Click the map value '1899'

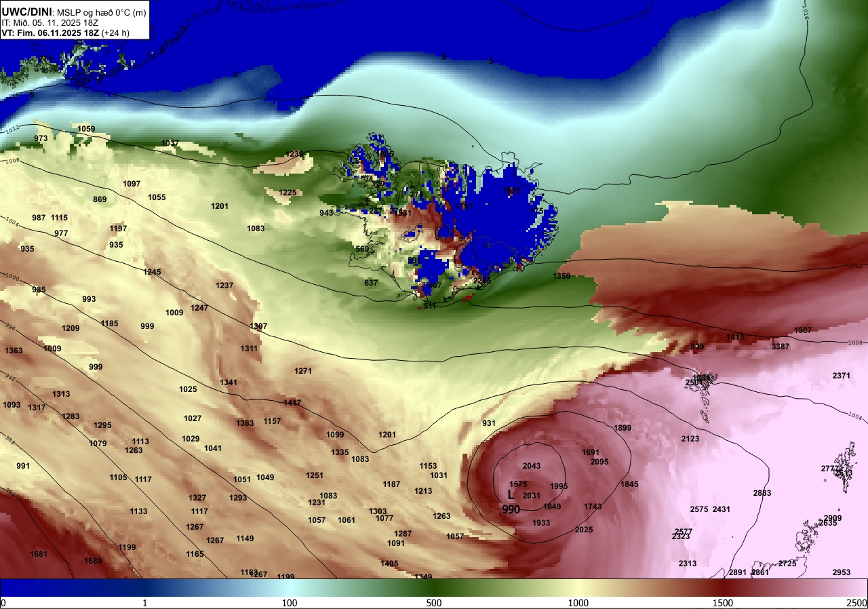(x=623, y=428)
